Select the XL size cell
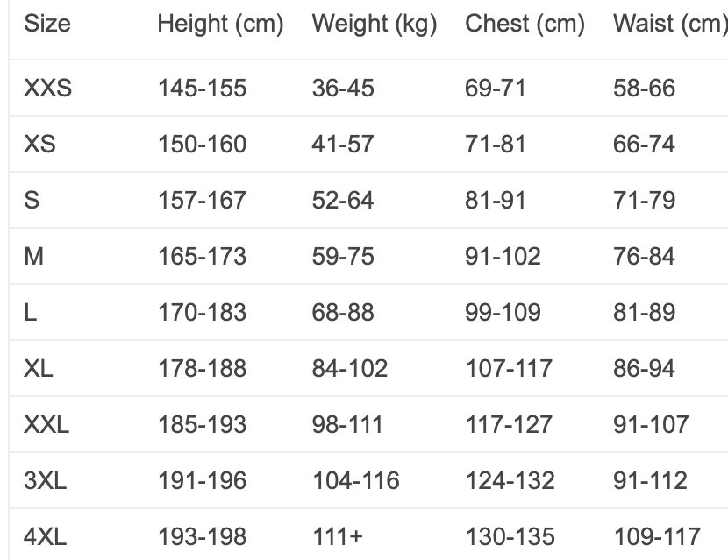This screenshot has height=560, width=728. (39, 368)
